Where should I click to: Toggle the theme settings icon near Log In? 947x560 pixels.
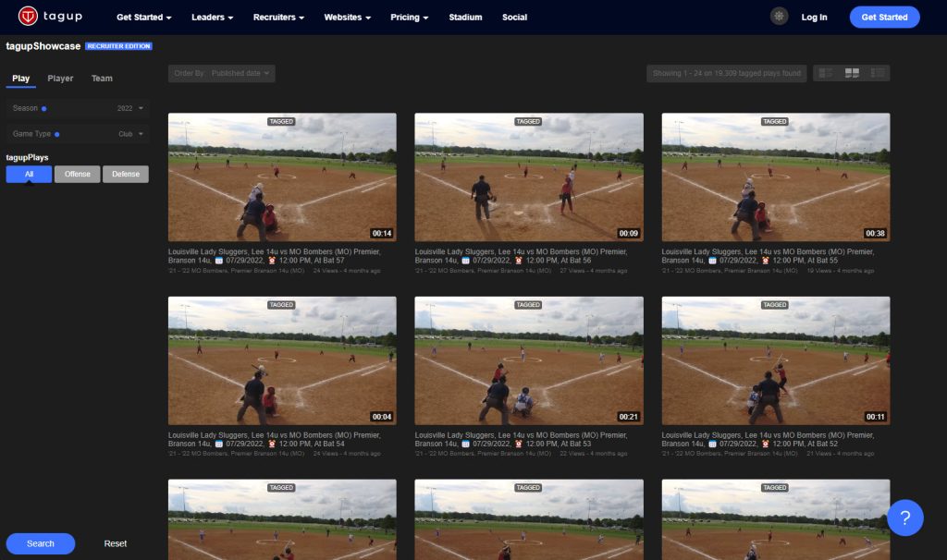point(780,17)
